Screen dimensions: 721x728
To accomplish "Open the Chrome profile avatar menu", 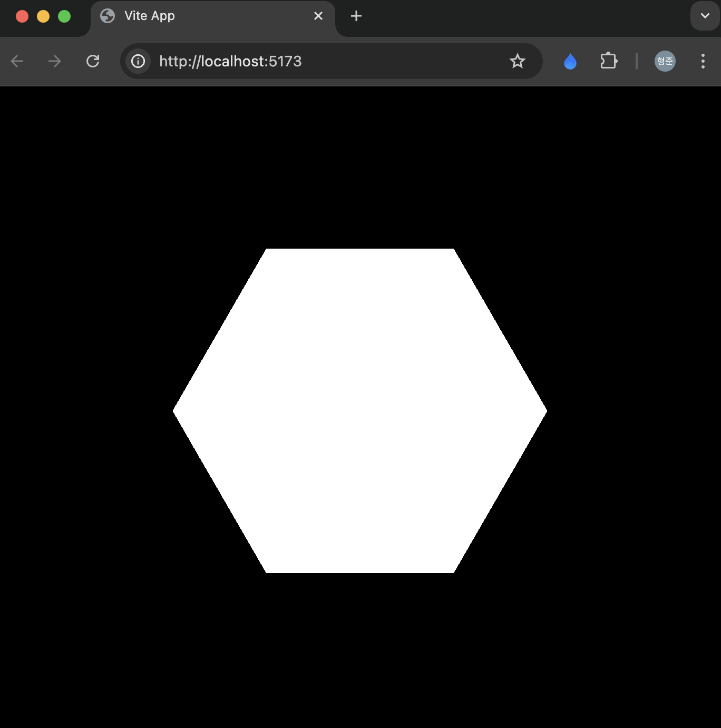I will click(x=665, y=61).
